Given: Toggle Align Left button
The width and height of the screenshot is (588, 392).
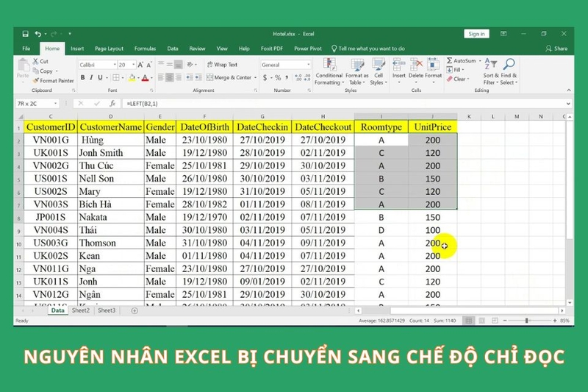Looking at the screenshot, I should (161, 78).
